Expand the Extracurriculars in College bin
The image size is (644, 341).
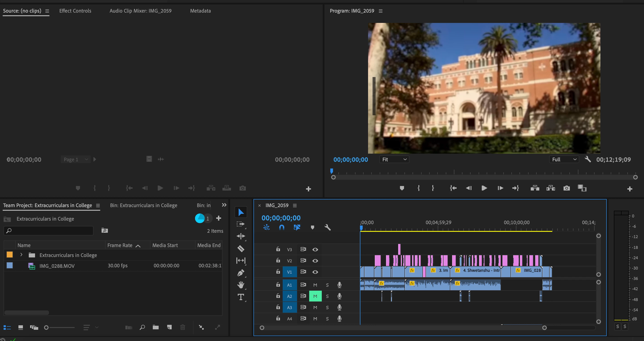(x=21, y=255)
